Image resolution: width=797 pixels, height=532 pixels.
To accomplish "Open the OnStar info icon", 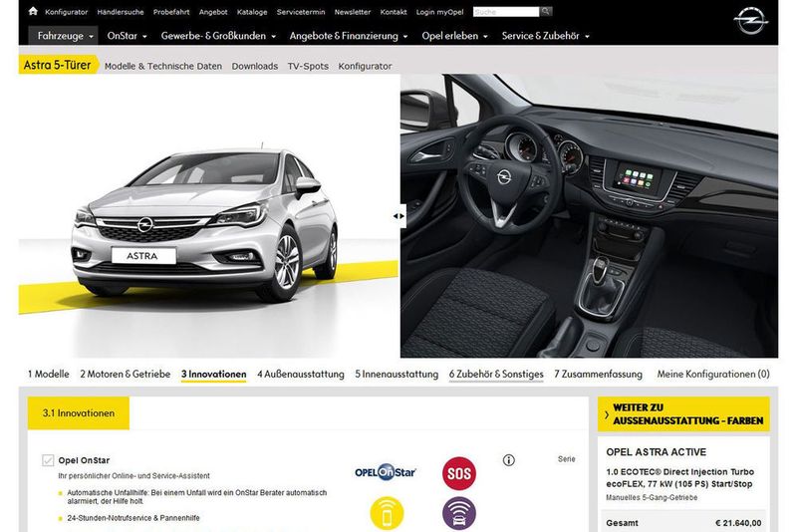I will (509, 460).
